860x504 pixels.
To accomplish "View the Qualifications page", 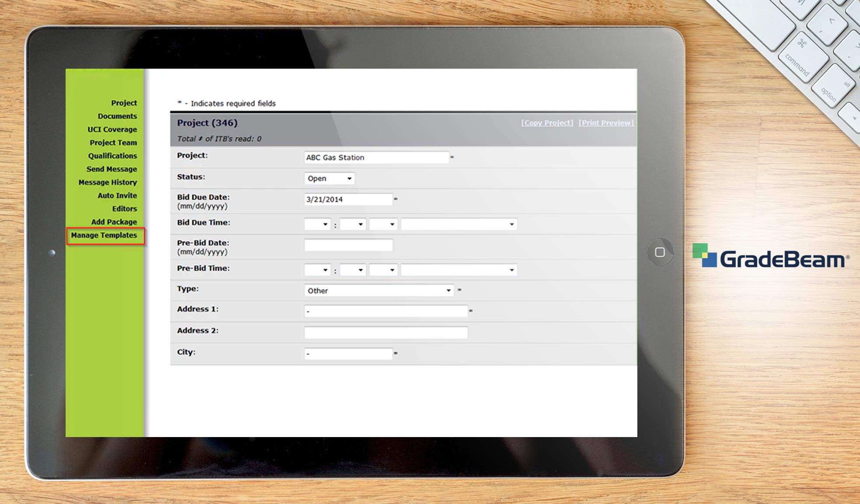I will coord(112,156).
